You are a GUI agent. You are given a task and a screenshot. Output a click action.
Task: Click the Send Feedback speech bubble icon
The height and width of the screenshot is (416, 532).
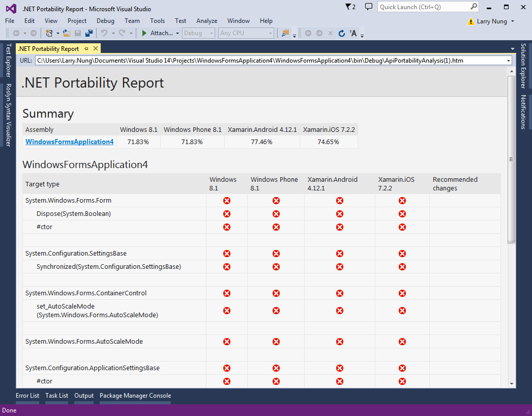368,7
